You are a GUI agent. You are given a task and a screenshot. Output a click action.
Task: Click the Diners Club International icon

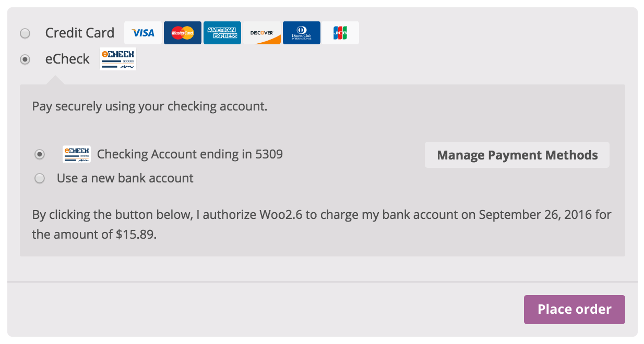coord(302,32)
